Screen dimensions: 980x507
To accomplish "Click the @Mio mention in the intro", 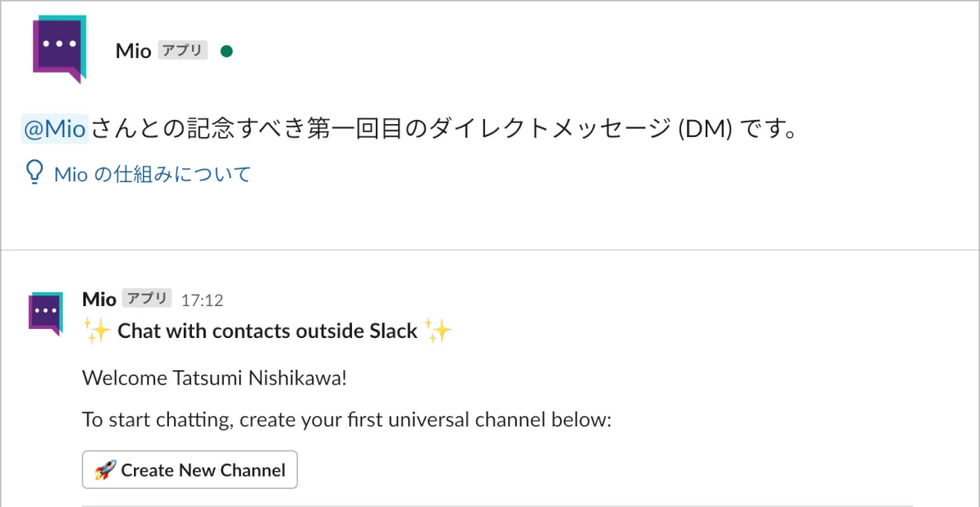I will coord(54,129).
